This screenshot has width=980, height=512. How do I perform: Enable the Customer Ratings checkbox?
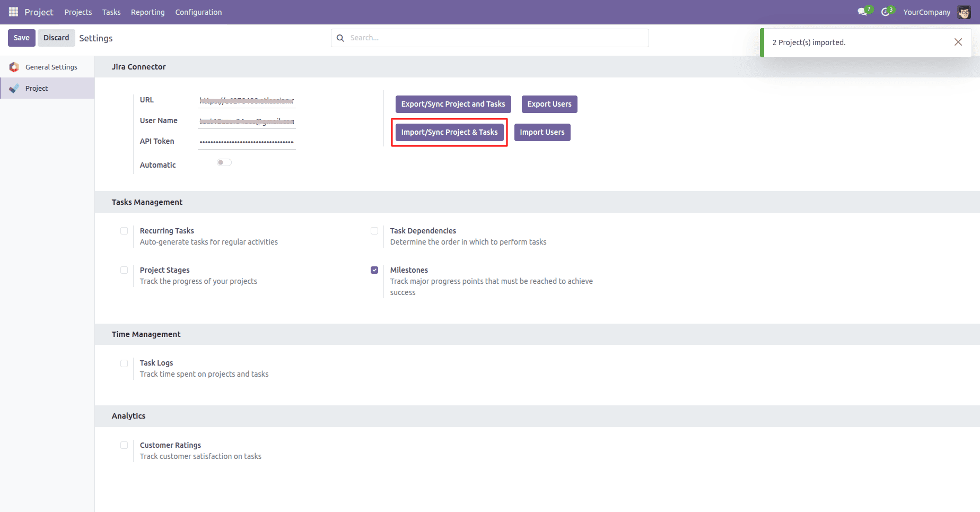click(124, 445)
